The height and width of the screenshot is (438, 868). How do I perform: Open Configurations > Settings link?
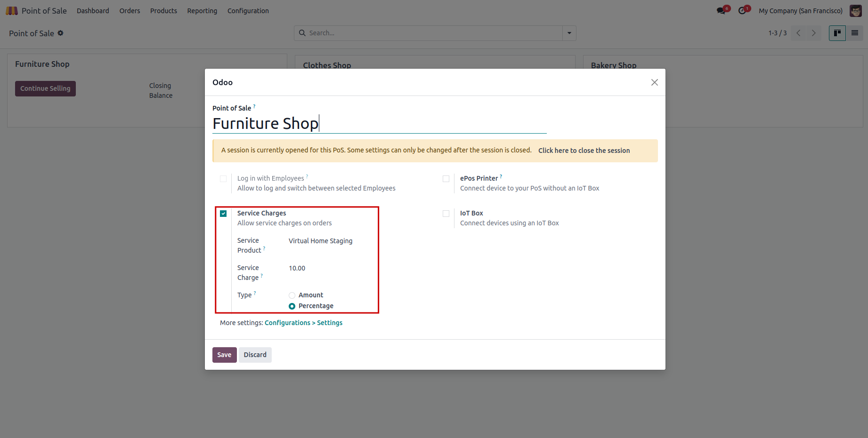(x=304, y=323)
